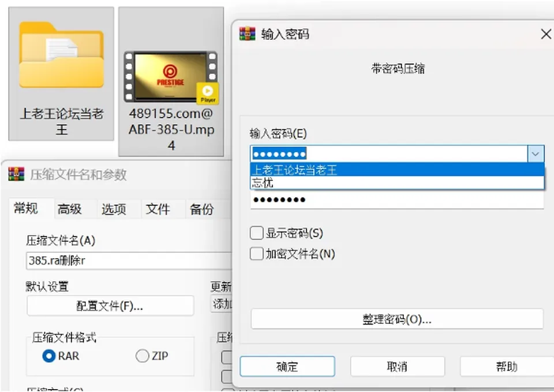Image resolution: width=554 pixels, height=392 pixels.
Task: Click the 输入密码 password input field
Action: pos(389,154)
